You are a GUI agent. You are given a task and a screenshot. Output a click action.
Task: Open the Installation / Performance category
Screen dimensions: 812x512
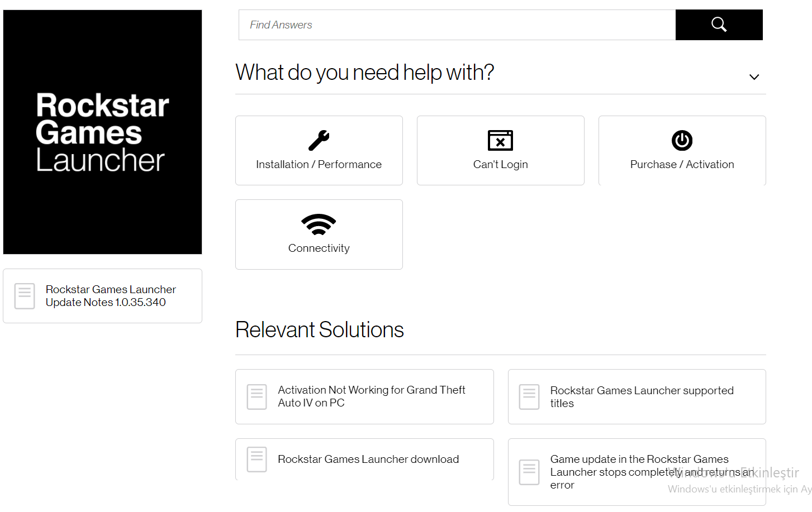click(x=319, y=151)
